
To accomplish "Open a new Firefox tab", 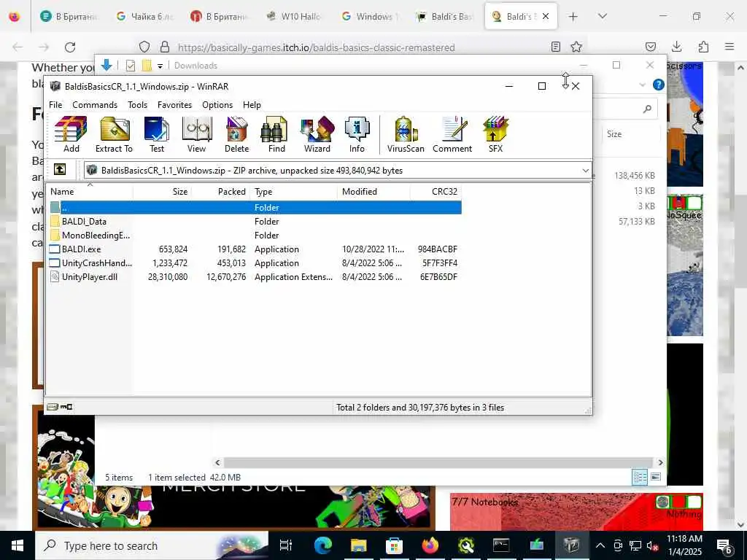I will pyautogui.click(x=573, y=16).
